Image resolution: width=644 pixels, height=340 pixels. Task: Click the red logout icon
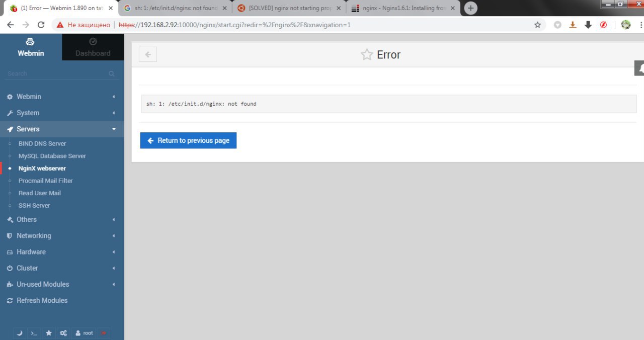click(103, 333)
